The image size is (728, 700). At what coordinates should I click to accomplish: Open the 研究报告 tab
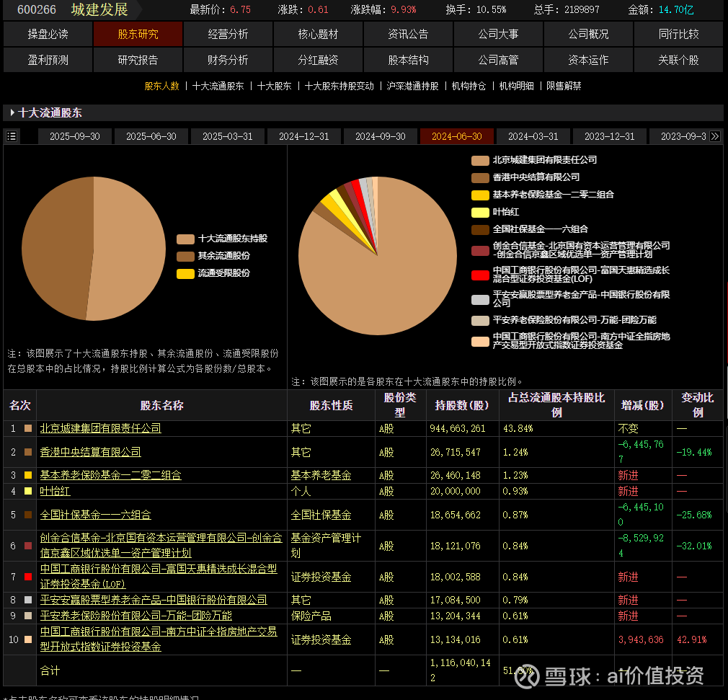tap(138, 60)
